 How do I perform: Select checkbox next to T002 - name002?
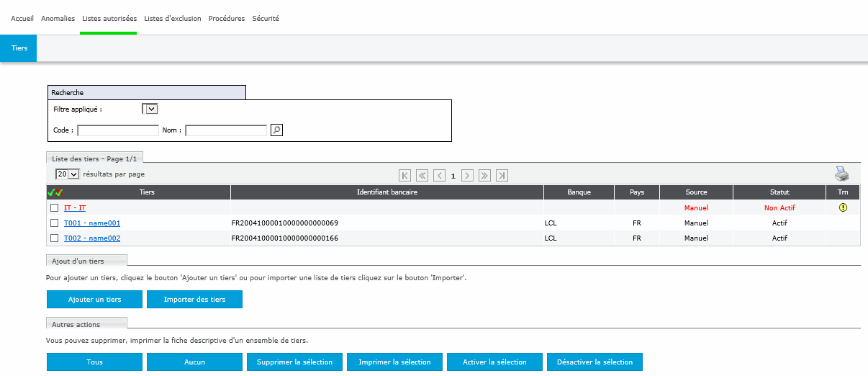tap(54, 238)
